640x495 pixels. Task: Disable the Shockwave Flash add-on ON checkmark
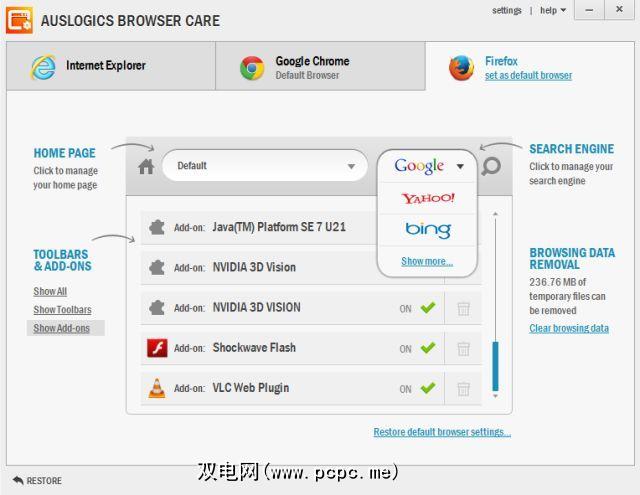428,348
